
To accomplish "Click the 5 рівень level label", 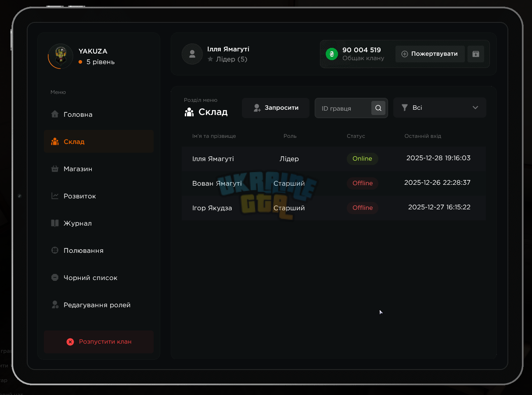I will click(x=101, y=62).
